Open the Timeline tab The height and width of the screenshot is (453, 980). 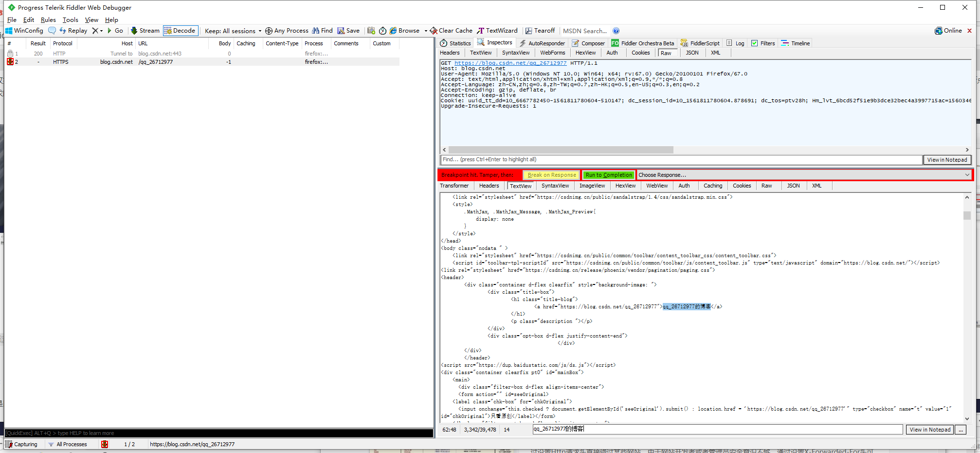point(796,43)
